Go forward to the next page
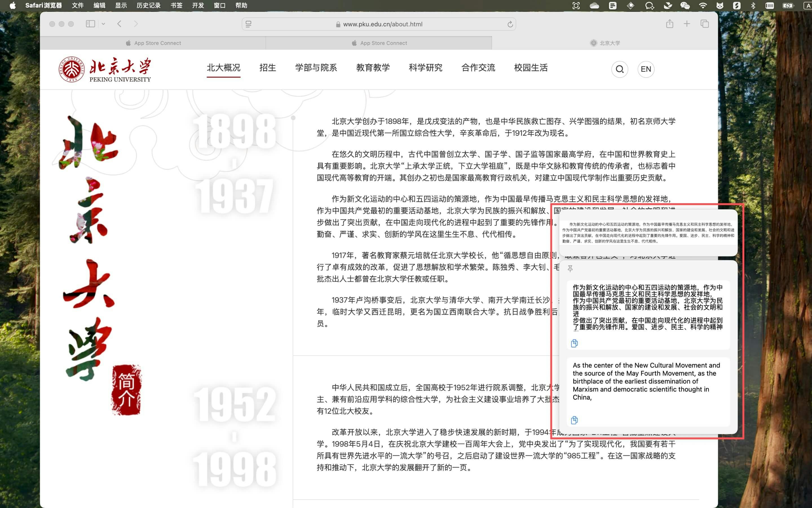The image size is (812, 508). tap(136, 24)
